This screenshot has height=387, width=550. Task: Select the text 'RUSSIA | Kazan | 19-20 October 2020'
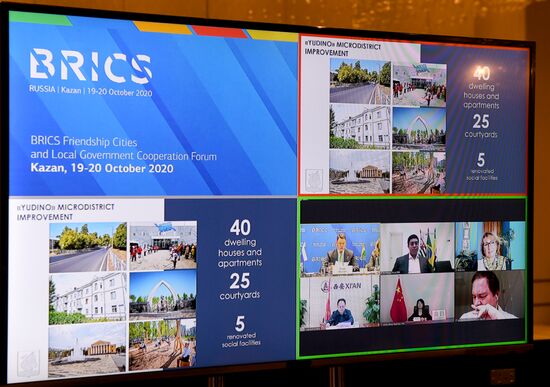90,91
